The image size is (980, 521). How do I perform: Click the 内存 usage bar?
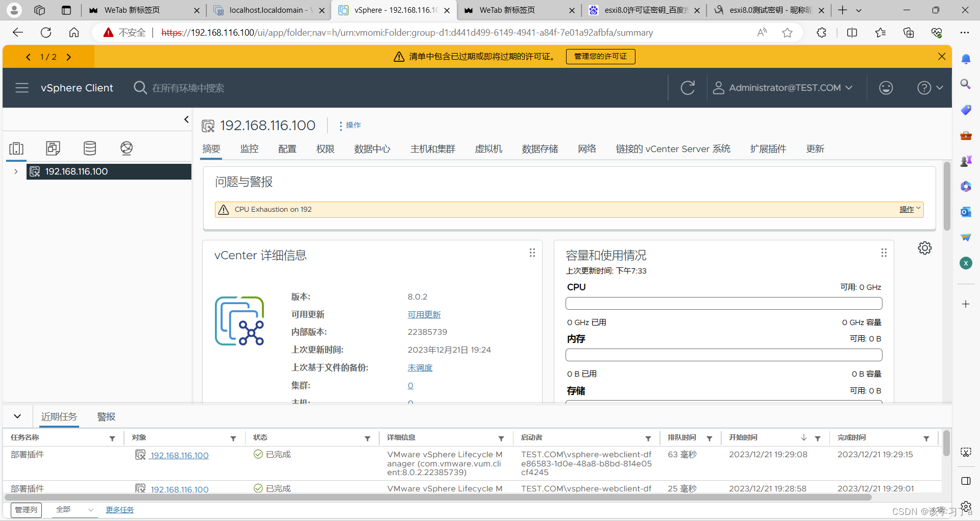[x=724, y=355]
